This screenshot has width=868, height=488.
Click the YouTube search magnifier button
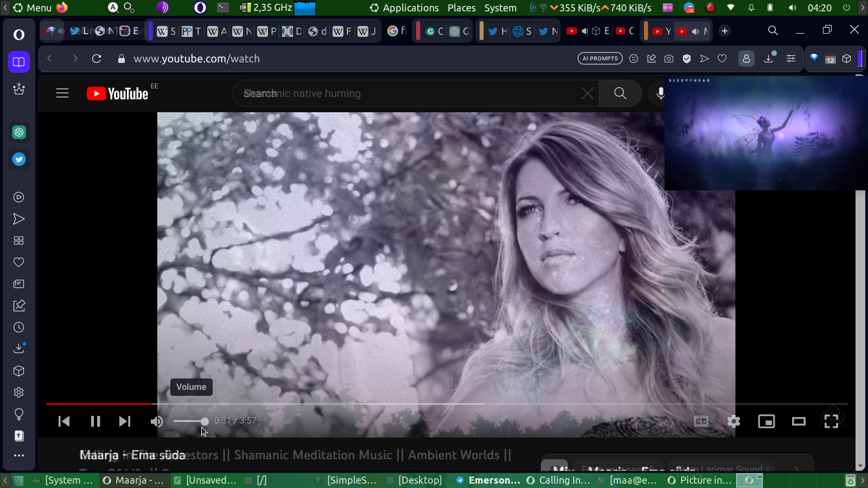[x=620, y=93]
